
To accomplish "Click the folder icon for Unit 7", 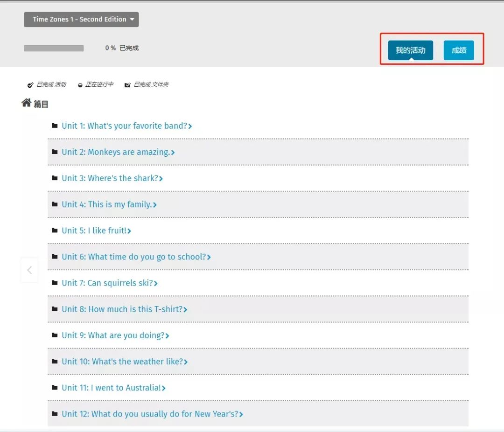I will 55,283.
